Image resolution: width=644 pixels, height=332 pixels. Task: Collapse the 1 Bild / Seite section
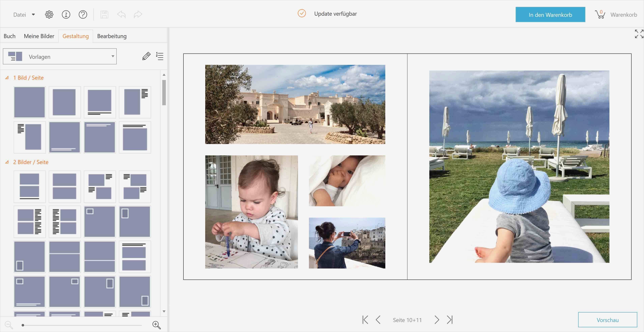pyautogui.click(x=7, y=78)
